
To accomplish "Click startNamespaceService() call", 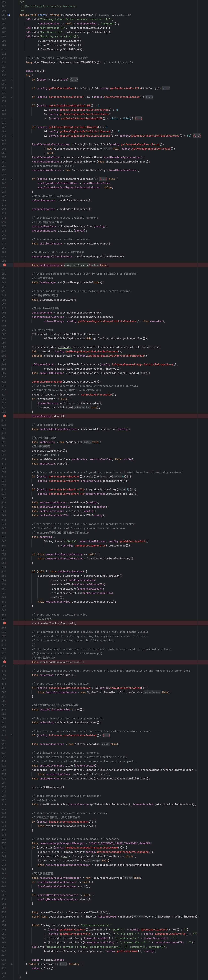I will [x=57, y=299].
